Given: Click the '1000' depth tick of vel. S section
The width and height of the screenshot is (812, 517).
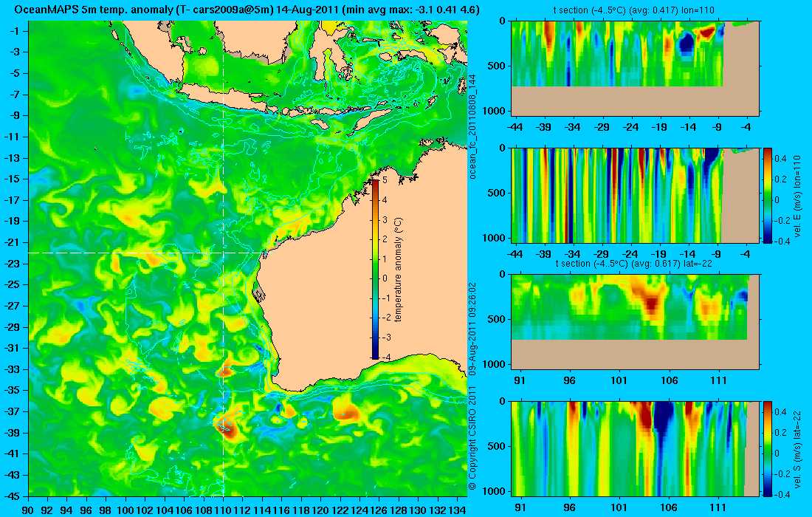Looking at the screenshot, I should (495, 490).
